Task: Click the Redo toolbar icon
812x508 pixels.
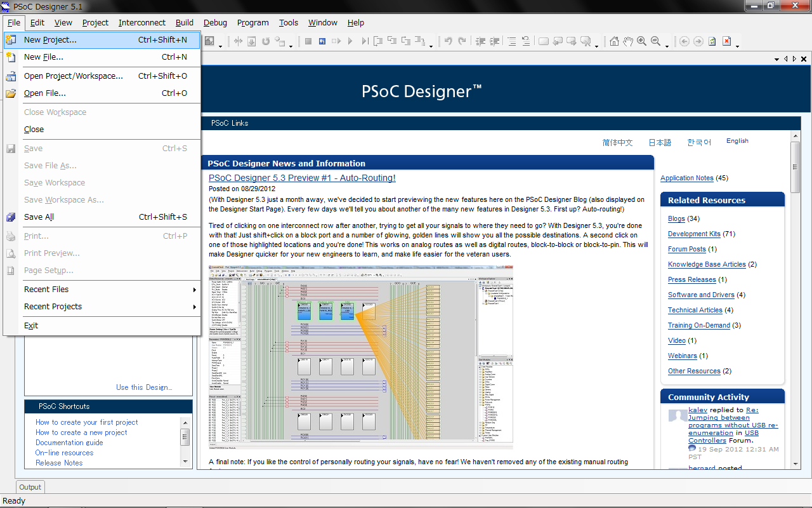Action: point(462,41)
